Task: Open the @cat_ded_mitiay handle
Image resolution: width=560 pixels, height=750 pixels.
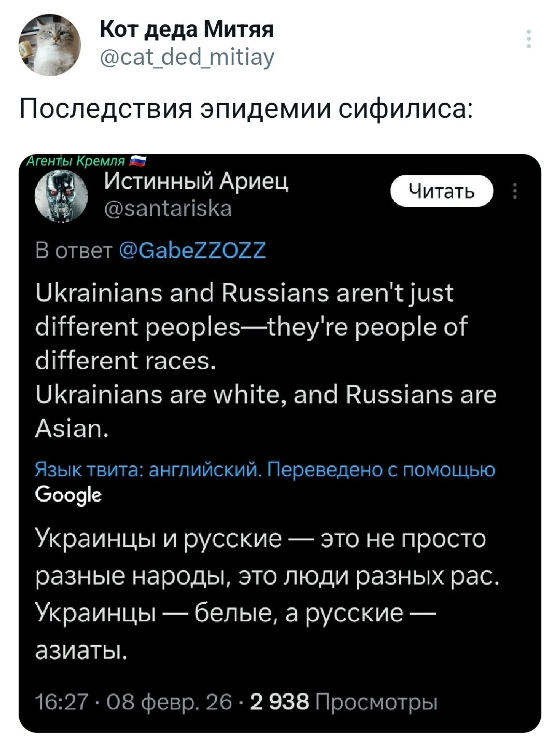Action: pos(187,57)
